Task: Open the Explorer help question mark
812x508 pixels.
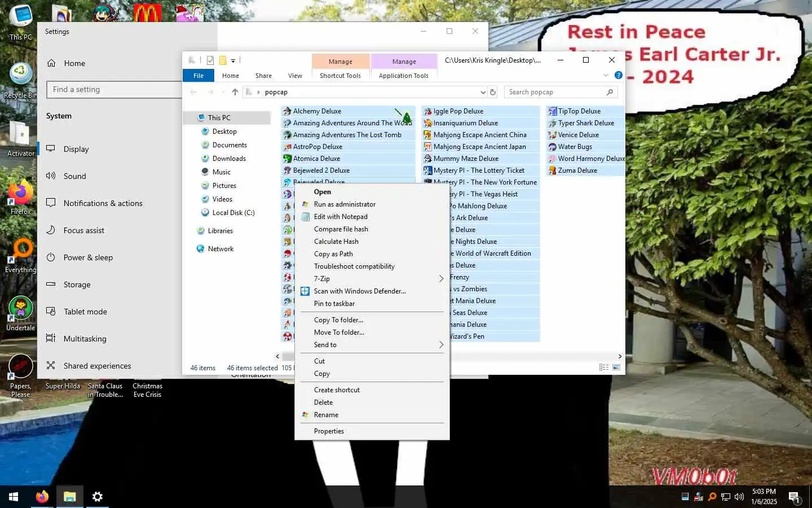Action: coord(619,75)
